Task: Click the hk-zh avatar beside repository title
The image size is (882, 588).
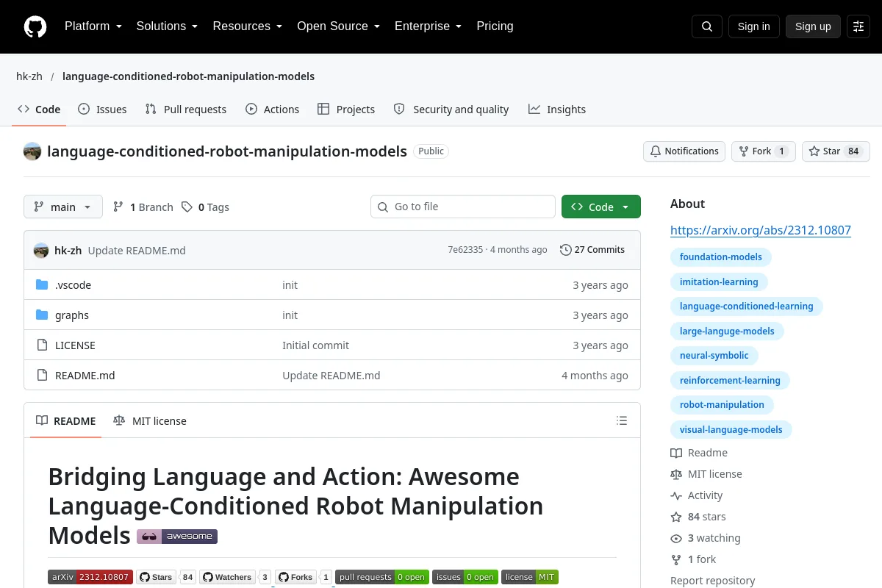Action: pyautogui.click(x=32, y=151)
